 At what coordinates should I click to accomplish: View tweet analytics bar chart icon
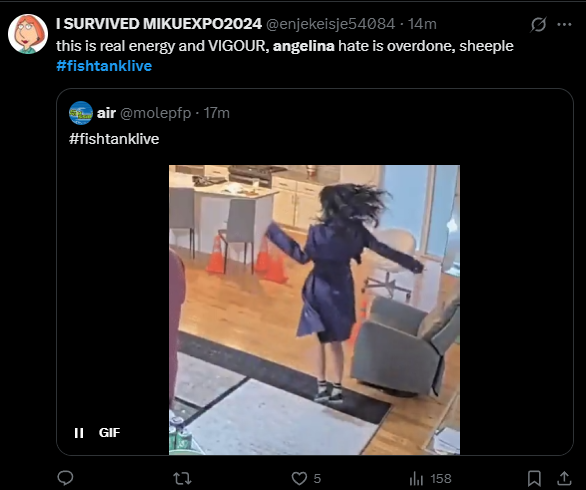click(x=416, y=478)
